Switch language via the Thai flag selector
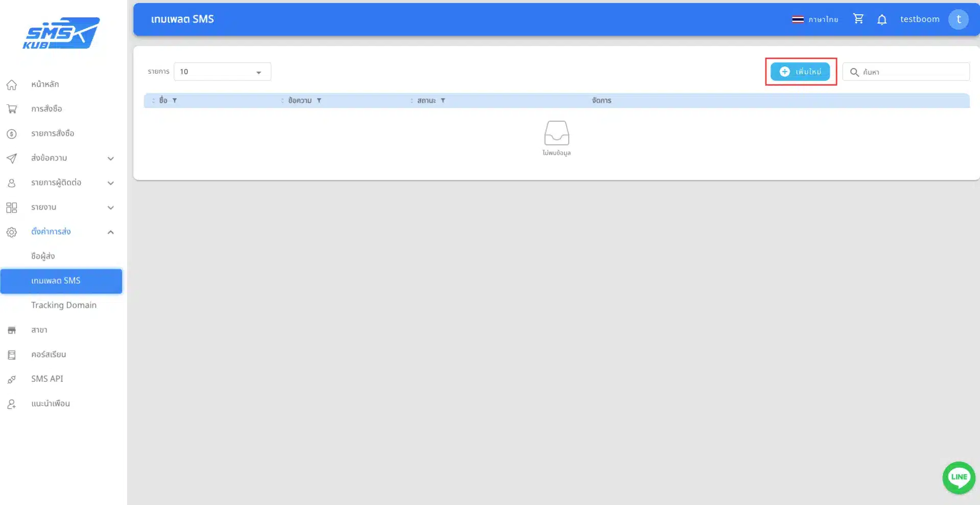Screen dimensions: 980x505 point(814,19)
